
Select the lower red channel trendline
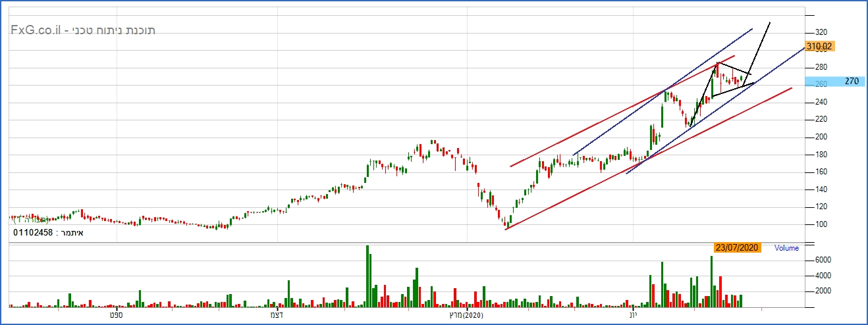tap(649, 158)
